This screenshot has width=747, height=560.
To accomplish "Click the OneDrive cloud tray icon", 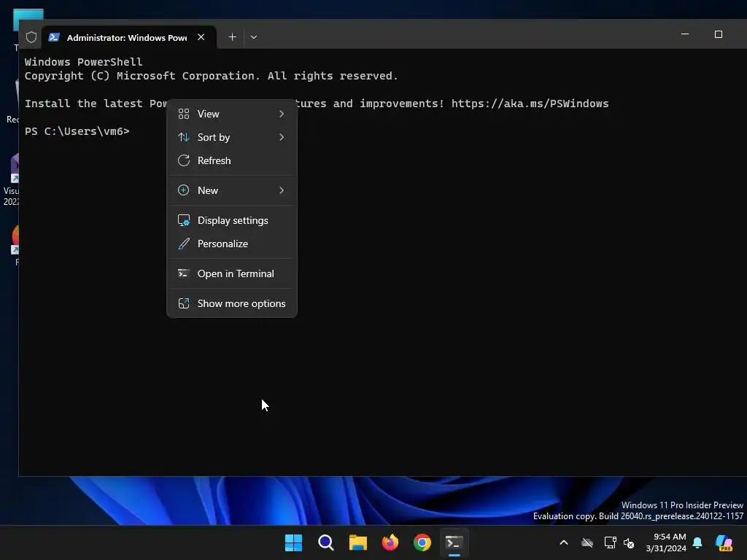I will click(587, 542).
